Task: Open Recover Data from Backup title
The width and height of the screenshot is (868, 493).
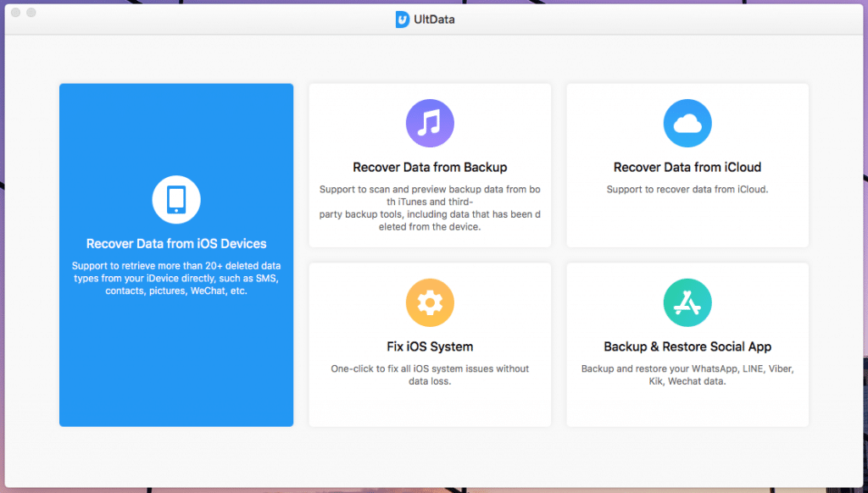Action: [430, 167]
